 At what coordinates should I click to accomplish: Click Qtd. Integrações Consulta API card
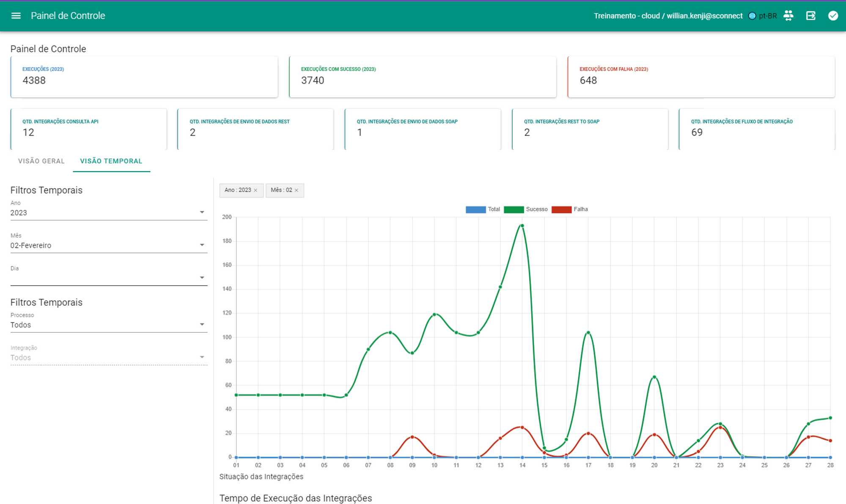point(88,129)
